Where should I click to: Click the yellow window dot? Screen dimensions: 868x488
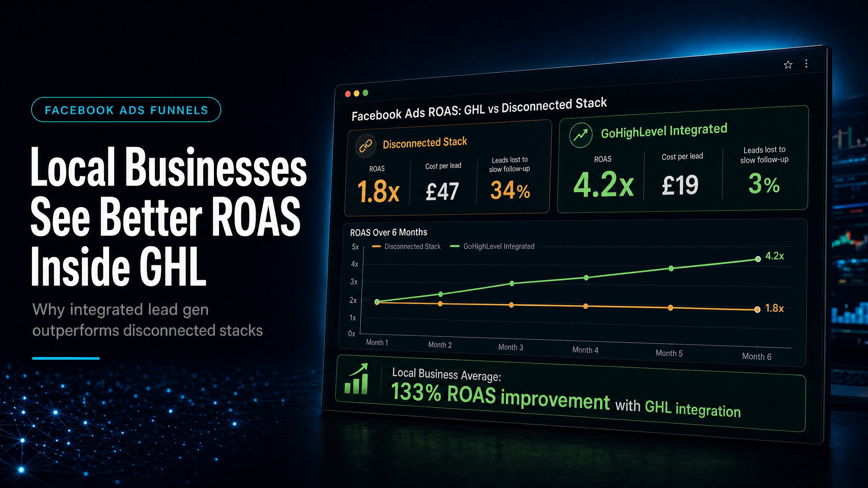tap(356, 93)
